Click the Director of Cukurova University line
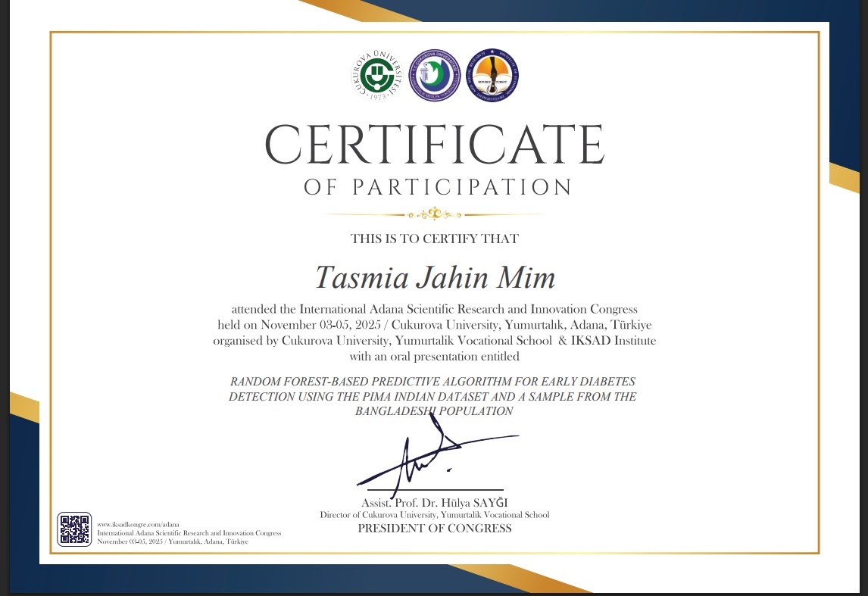 pos(435,515)
